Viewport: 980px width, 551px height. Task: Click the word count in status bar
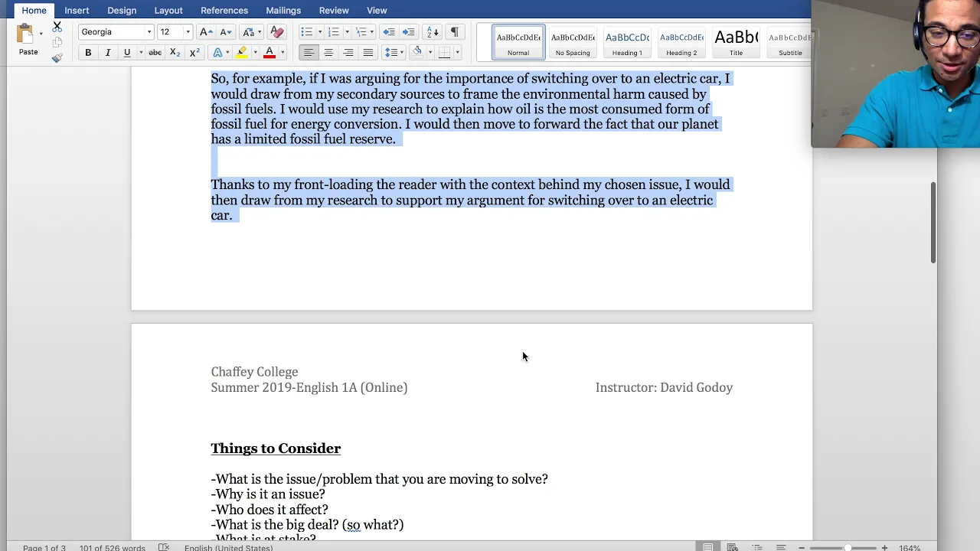112,547
